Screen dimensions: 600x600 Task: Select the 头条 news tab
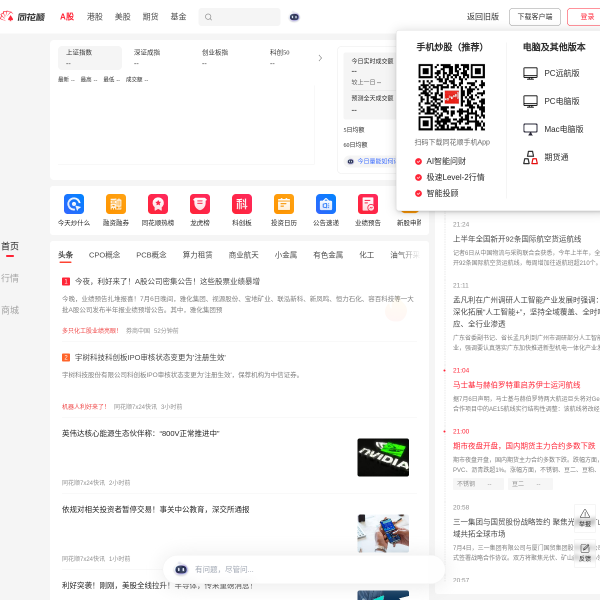pos(65,255)
